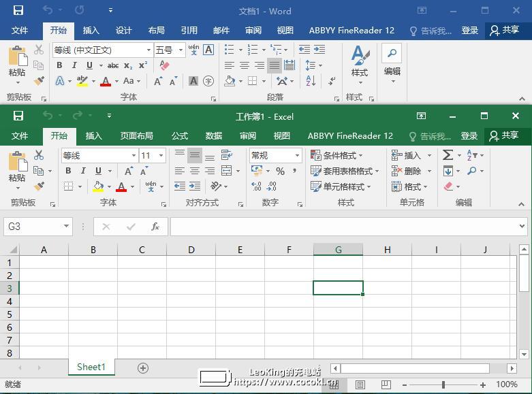This screenshot has width=532, height=394.
Task: Toggle Italic in Excel font group
Action: 83,171
